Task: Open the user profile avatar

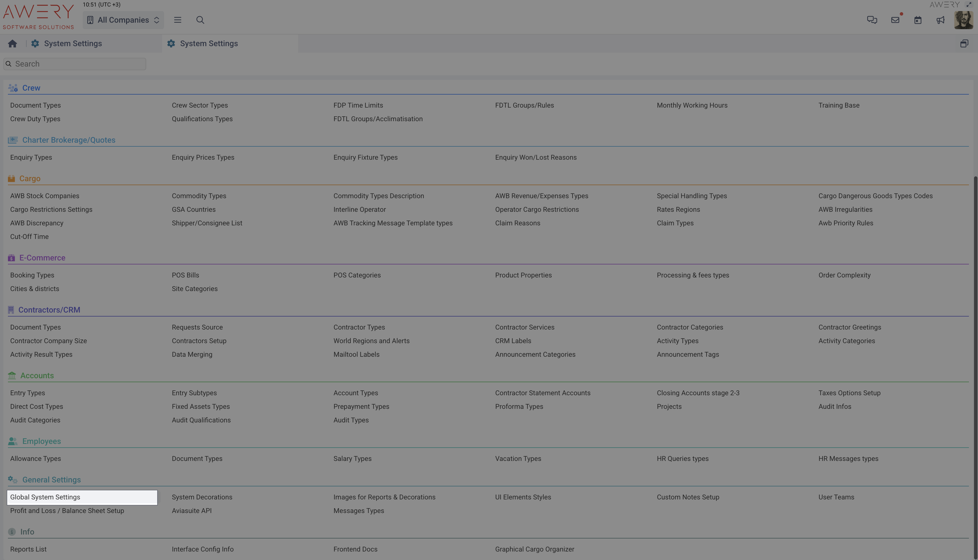Action: point(963,20)
